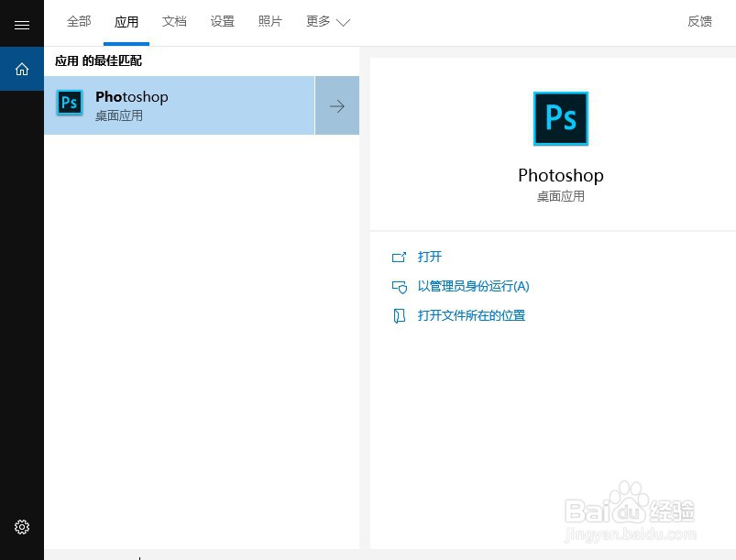Viewport: 736px width, 560px height.
Task: Expand the 更多 dropdown
Action: coord(328,22)
